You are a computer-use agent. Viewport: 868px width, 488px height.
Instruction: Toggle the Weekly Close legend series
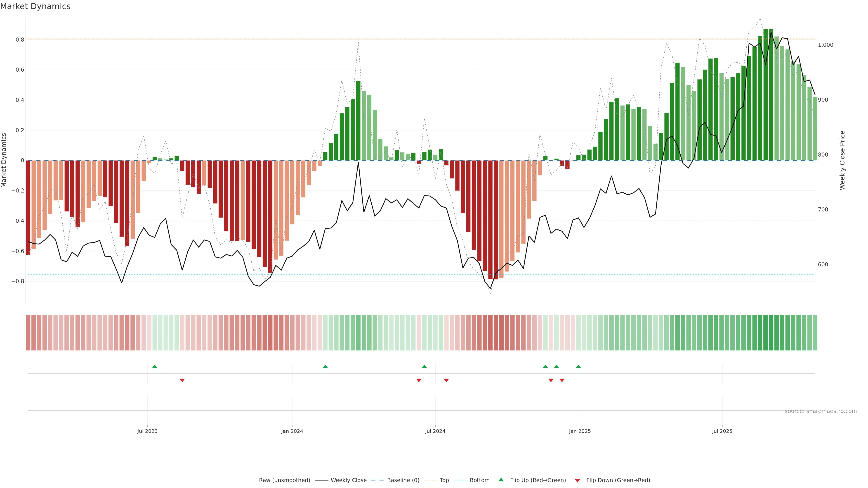click(348, 480)
